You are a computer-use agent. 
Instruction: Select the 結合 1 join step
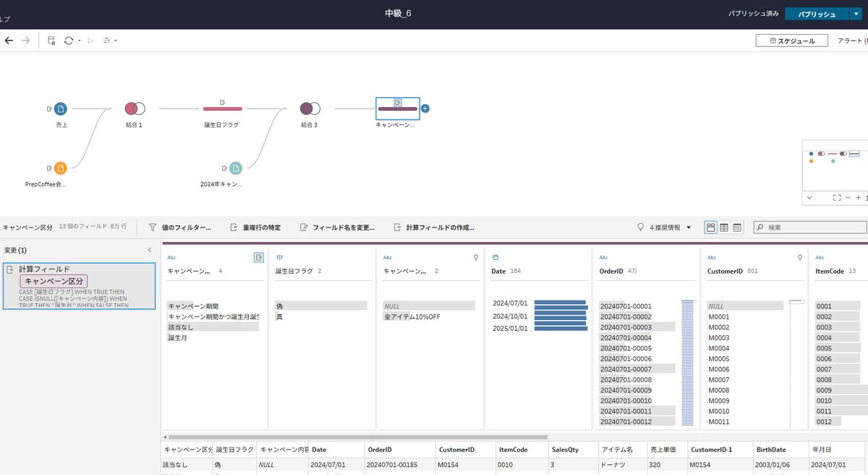coord(135,109)
